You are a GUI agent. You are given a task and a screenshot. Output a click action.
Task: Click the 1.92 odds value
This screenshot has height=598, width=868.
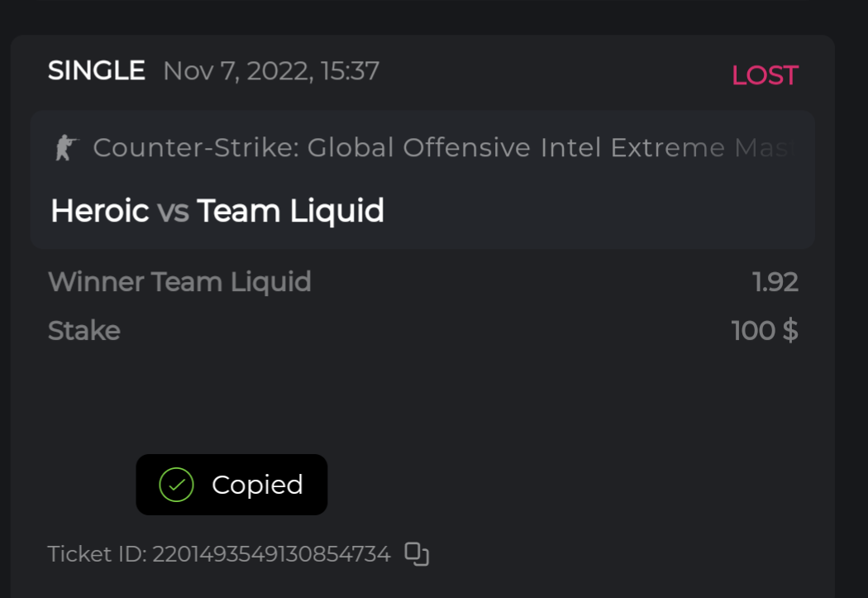pos(775,282)
